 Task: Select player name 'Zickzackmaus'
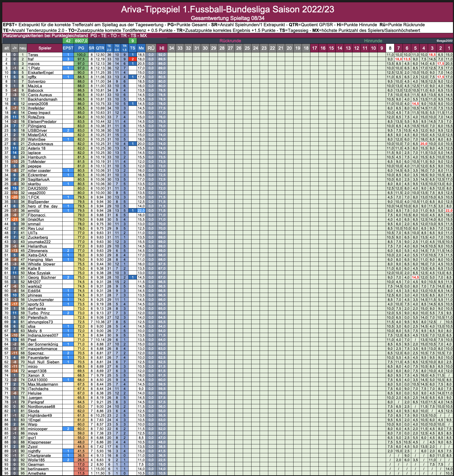pos(40,144)
